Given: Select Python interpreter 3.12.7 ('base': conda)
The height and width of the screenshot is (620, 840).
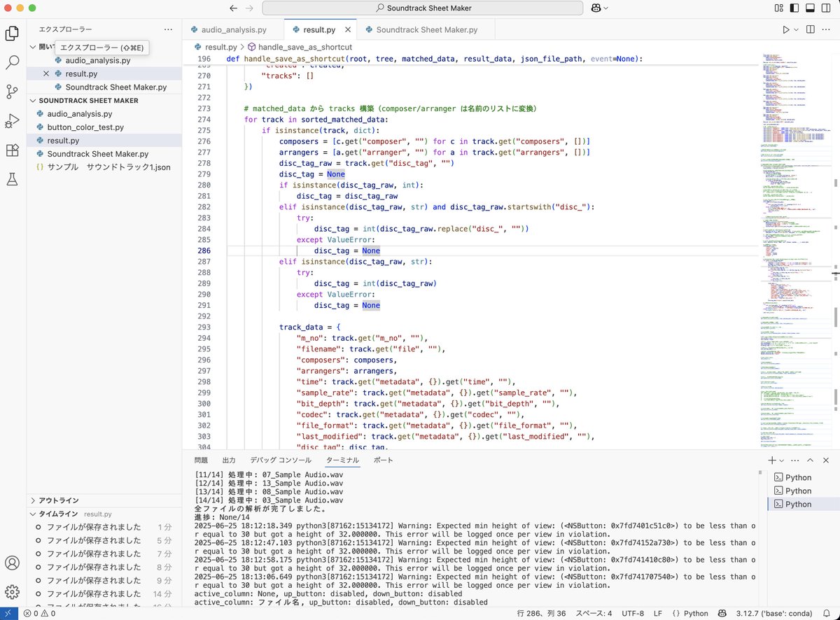Looking at the screenshot, I should click(x=775, y=613).
